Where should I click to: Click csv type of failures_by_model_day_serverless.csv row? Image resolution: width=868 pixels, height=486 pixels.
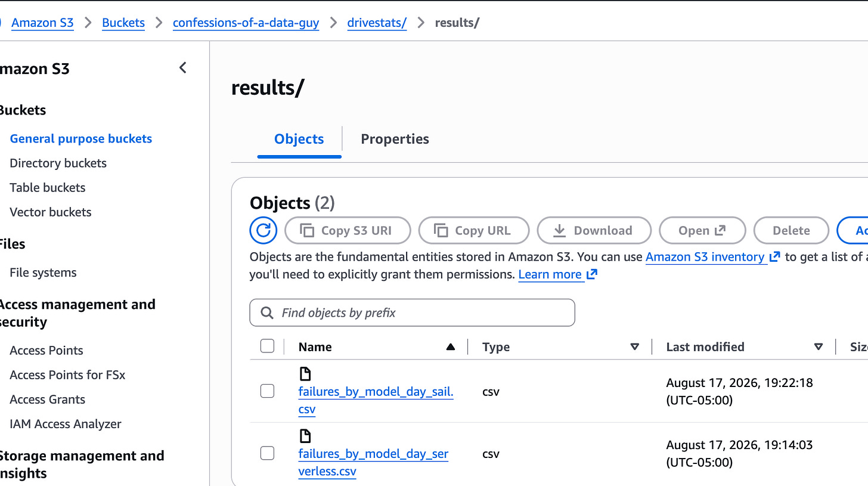(491, 454)
